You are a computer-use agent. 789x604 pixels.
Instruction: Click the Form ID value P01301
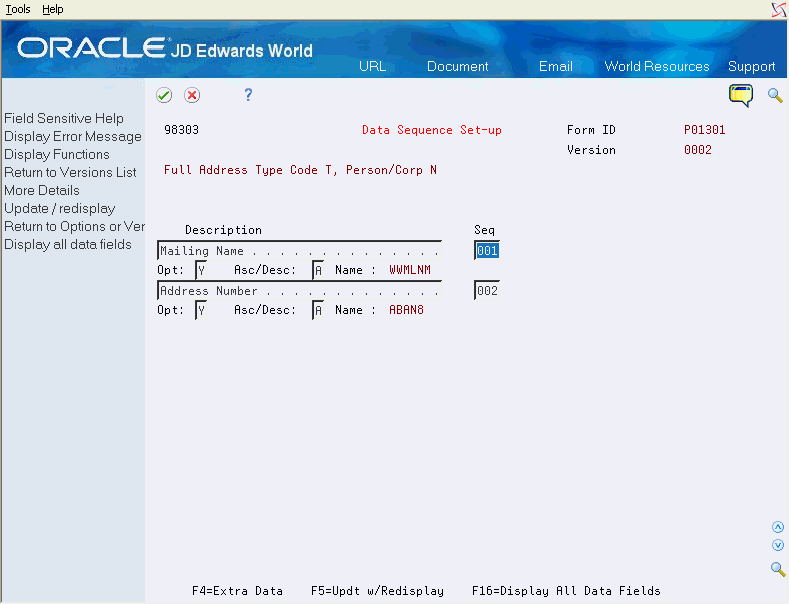(704, 130)
